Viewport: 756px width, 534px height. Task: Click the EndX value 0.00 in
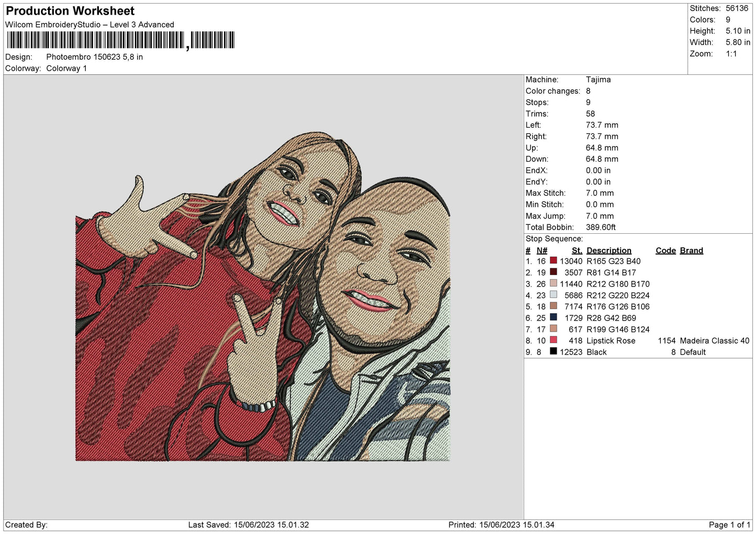[x=599, y=171]
